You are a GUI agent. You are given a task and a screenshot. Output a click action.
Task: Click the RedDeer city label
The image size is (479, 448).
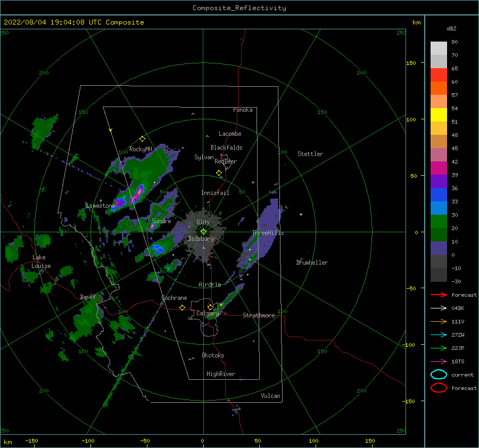coord(226,161)
